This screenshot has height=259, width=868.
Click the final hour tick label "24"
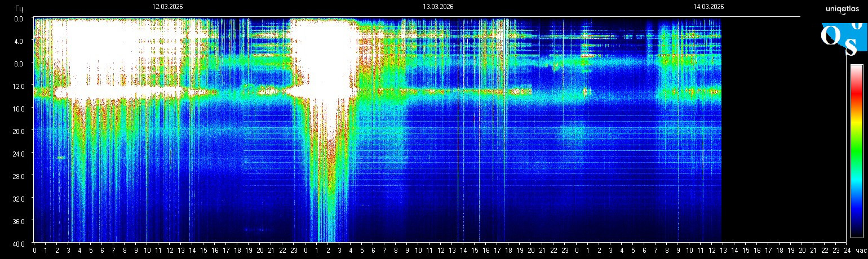click(847, 250)
